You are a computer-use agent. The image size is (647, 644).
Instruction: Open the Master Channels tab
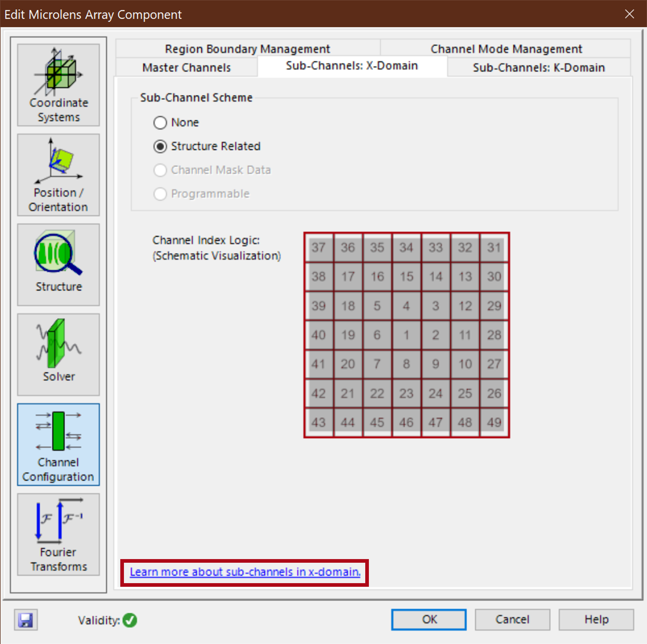coord(186,67)
